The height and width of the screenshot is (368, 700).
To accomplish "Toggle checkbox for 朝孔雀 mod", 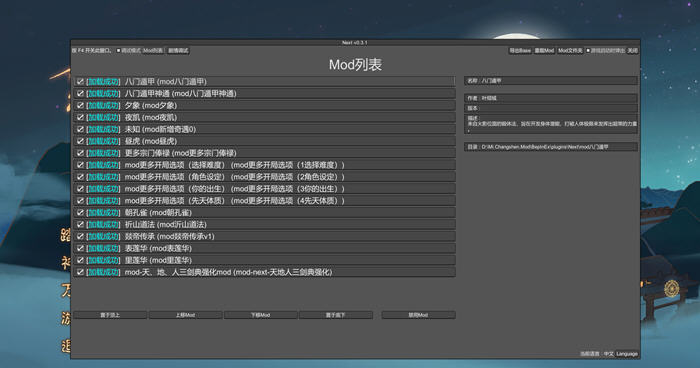I will tap(80, 213).
